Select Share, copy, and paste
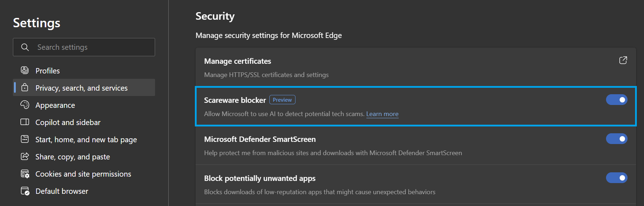Image resolution: width=644 pixels, height=206 pixels. point(84,157)
